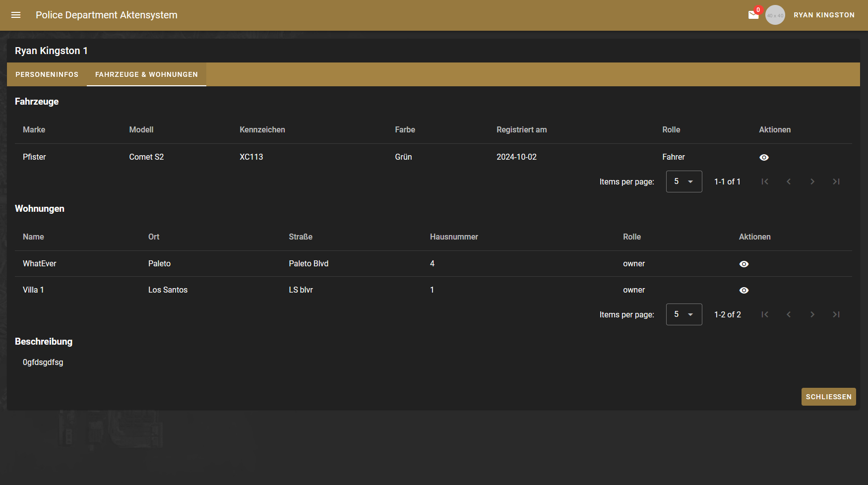This screenshot has height=485, width=868.
Task: Click the Name column header in Wohnungen
Action: [33, 237]
